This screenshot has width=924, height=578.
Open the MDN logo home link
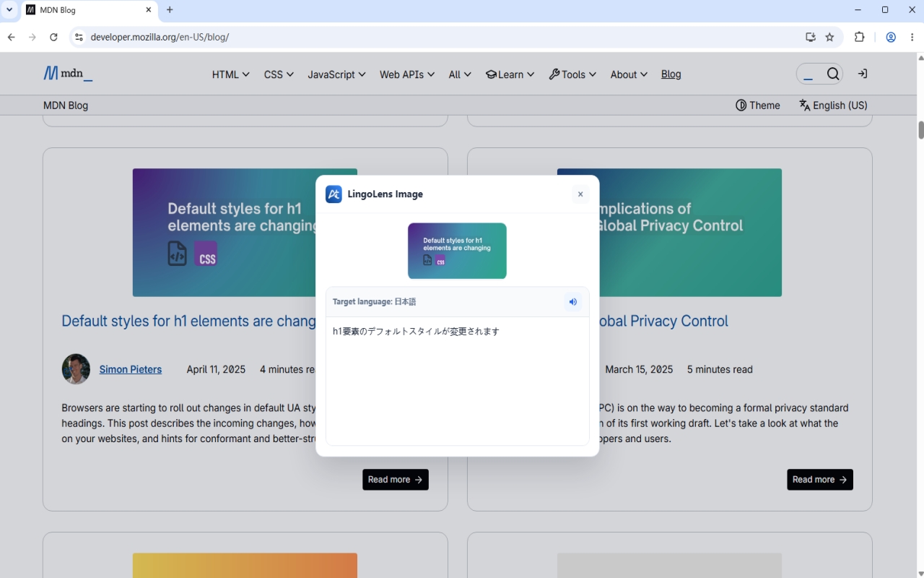click(x=68, y=74)
